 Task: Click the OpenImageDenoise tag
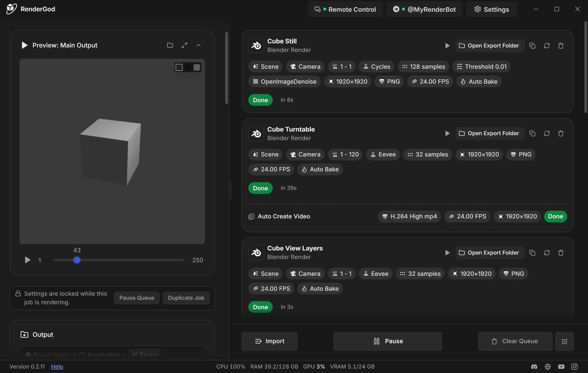[285, 82]
